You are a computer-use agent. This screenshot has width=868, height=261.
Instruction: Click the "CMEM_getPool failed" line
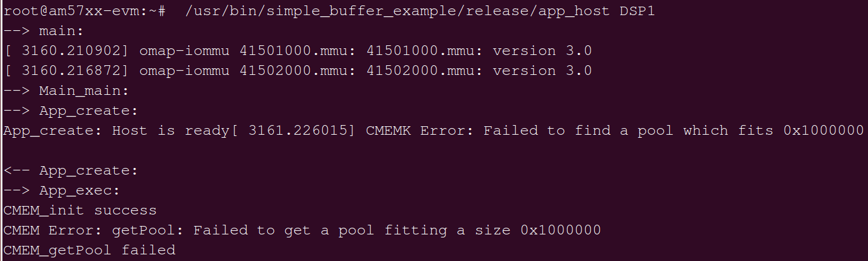tap(89, 250)
